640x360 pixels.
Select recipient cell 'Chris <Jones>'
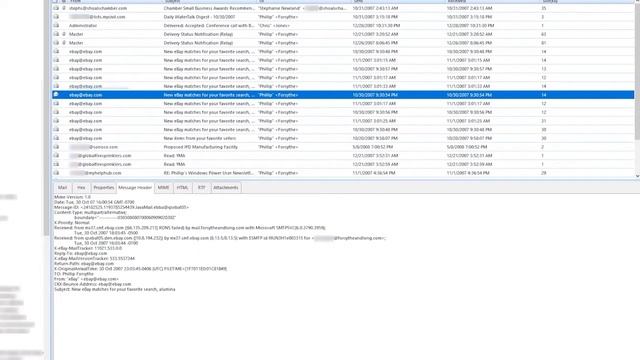coord(274,25)
